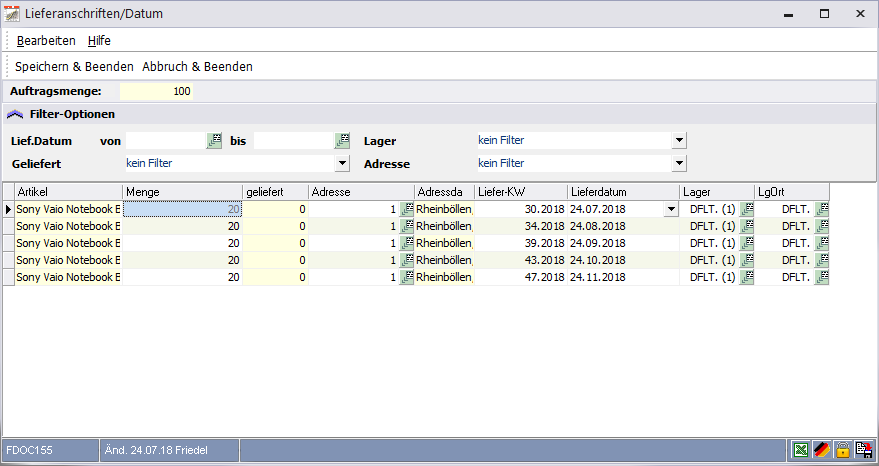Open address lookup in 24.08.2018 row

pos(406,227)
